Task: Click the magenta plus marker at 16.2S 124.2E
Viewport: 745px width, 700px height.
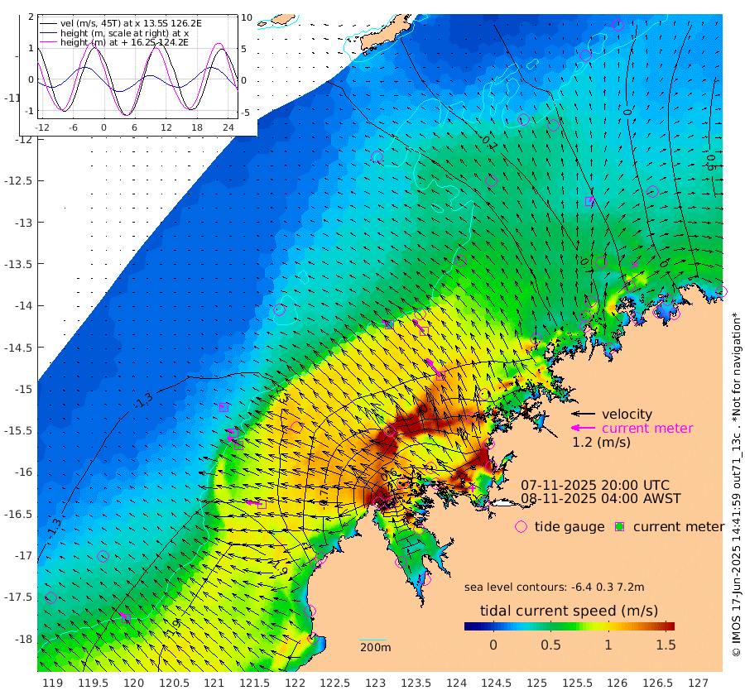Action: point(473,487)
